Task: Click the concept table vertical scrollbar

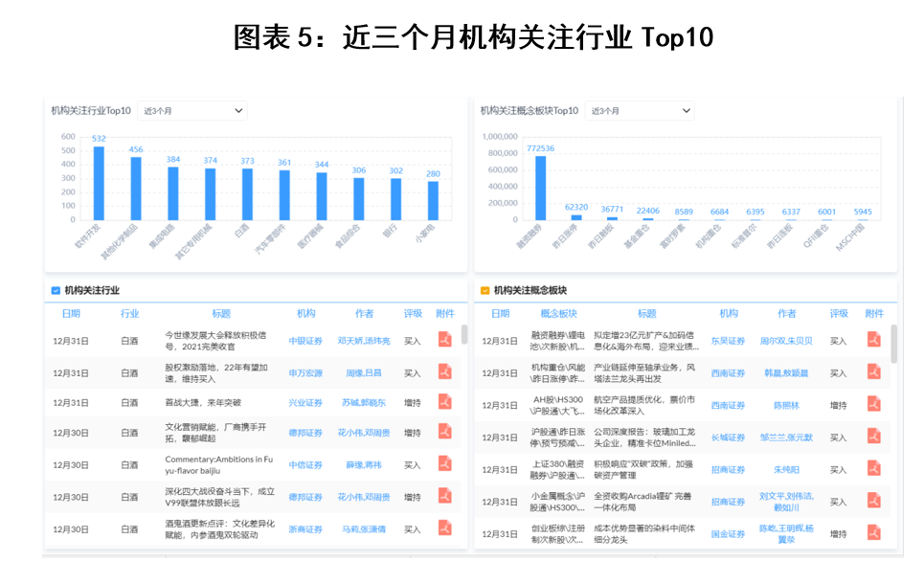Action: 894,343
